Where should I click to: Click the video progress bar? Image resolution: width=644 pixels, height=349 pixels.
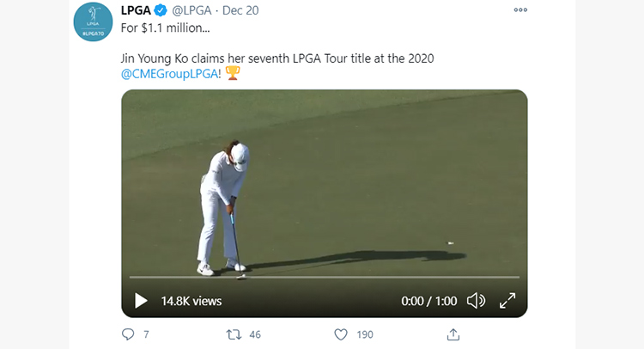(x=325, y=278)
